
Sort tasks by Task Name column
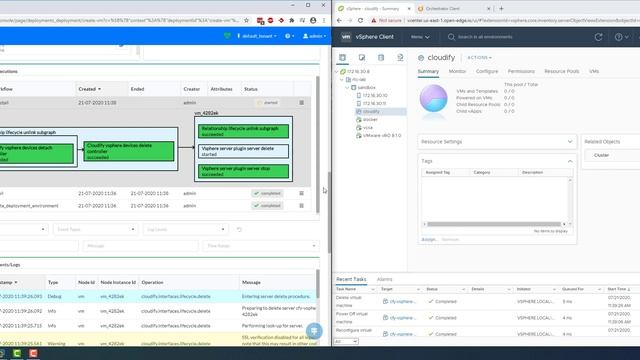[x=346, y=289]
